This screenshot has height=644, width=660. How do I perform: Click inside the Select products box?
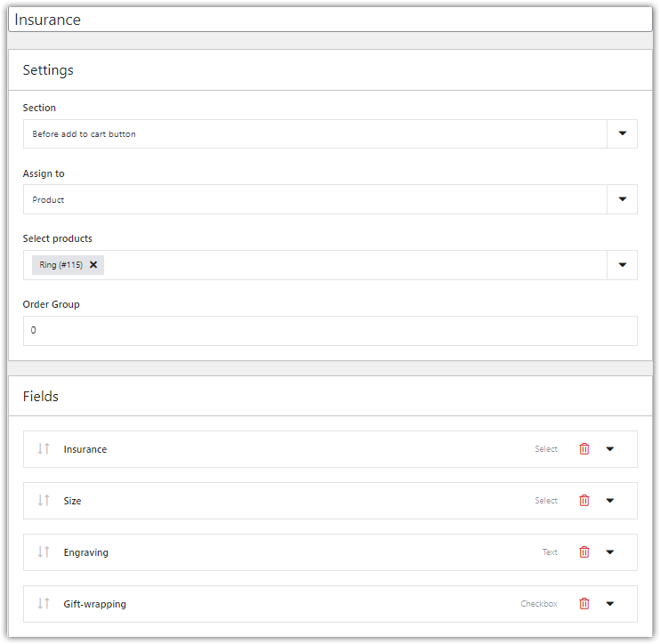click(x=356, y=265)
